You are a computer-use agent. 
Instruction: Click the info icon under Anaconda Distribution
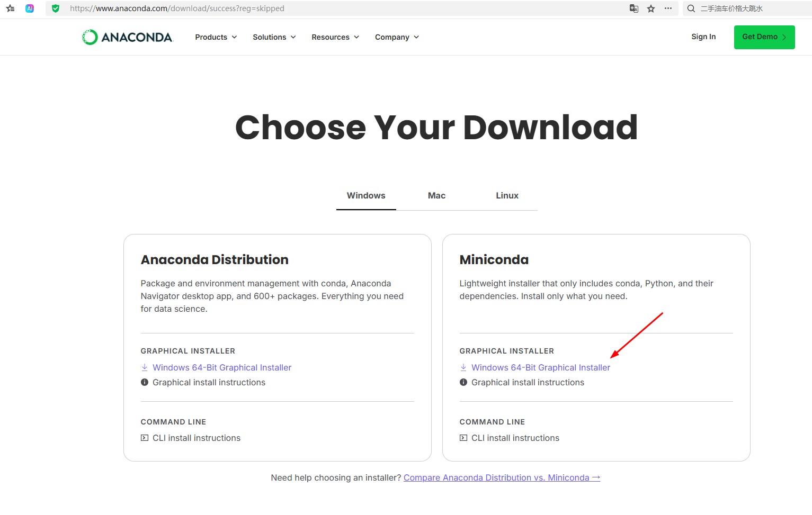145,382
